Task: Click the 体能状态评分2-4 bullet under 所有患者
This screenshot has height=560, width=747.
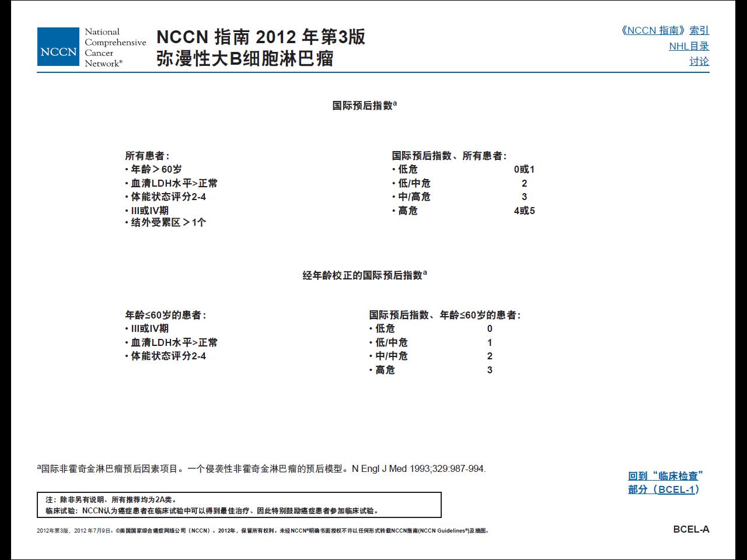Action: pos(166,197)
